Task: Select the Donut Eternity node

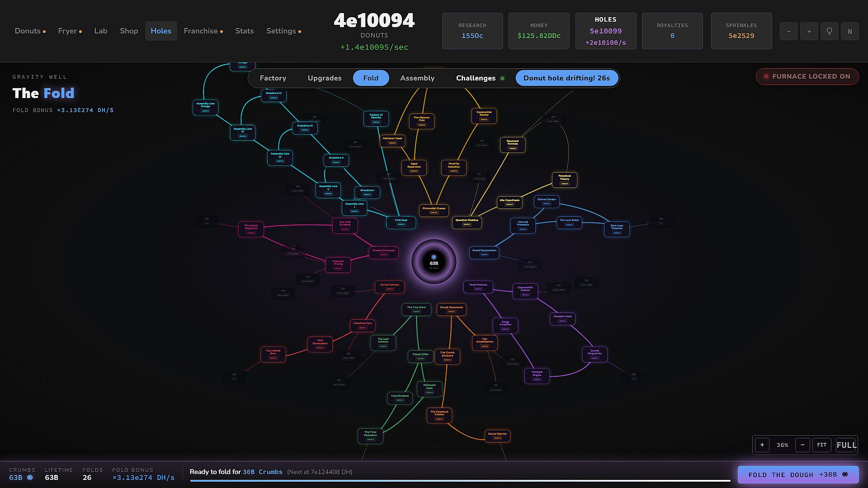Action: tap(497, 436)
